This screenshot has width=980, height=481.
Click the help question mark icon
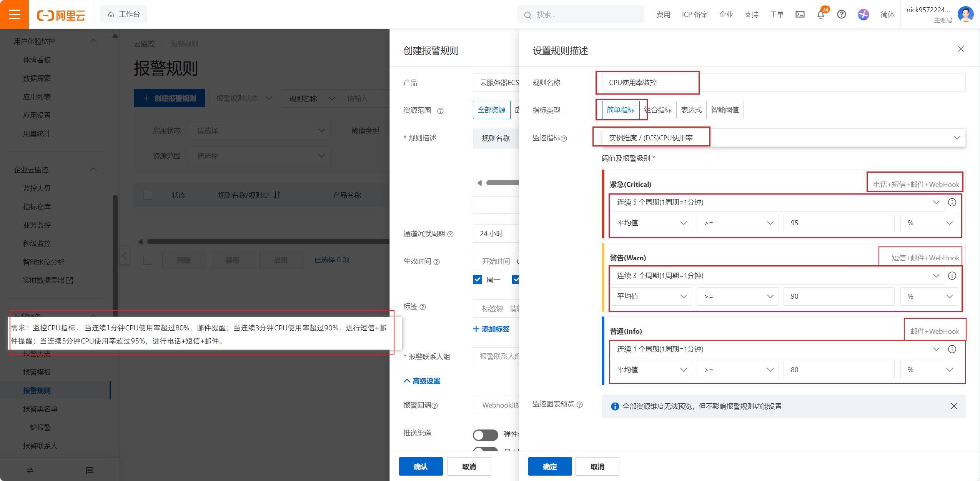click(841, 15)
